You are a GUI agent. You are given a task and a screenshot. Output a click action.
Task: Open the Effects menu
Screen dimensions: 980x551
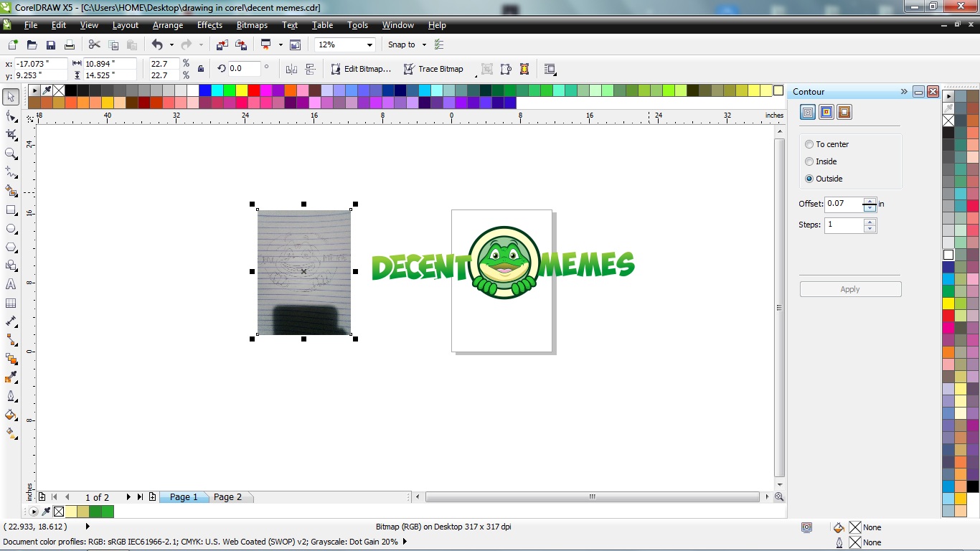209,25
